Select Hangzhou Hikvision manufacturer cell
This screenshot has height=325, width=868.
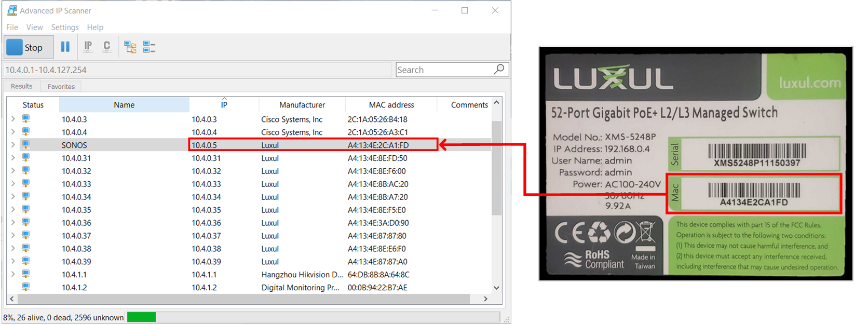coord(302,275)
